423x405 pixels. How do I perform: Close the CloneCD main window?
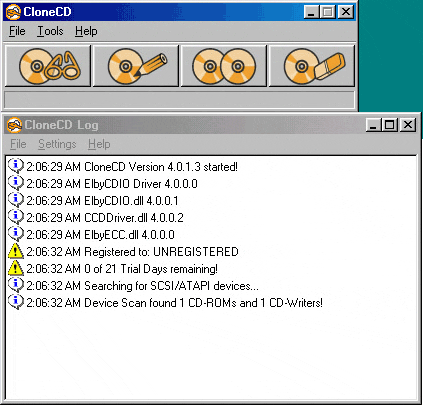(346, 12)
